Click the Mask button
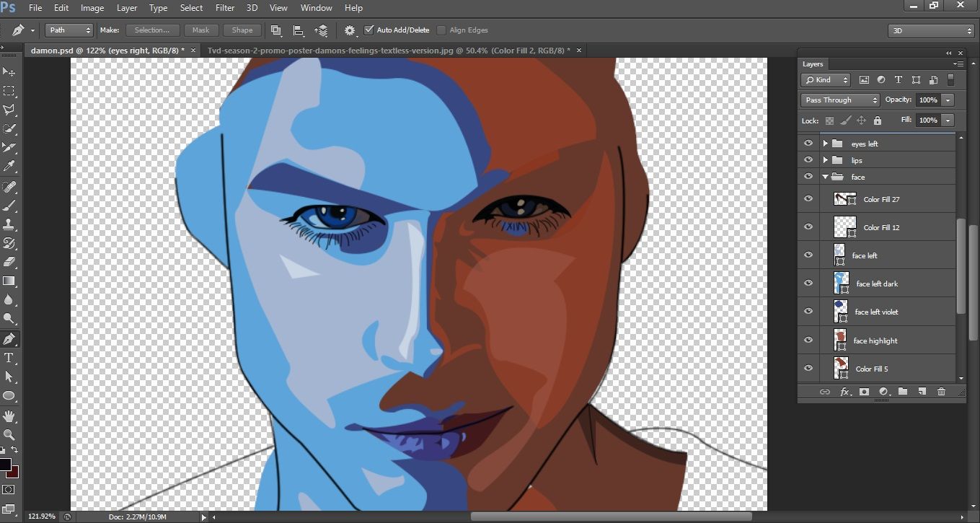This screenshot has width=980, height=523. [201, 30]
